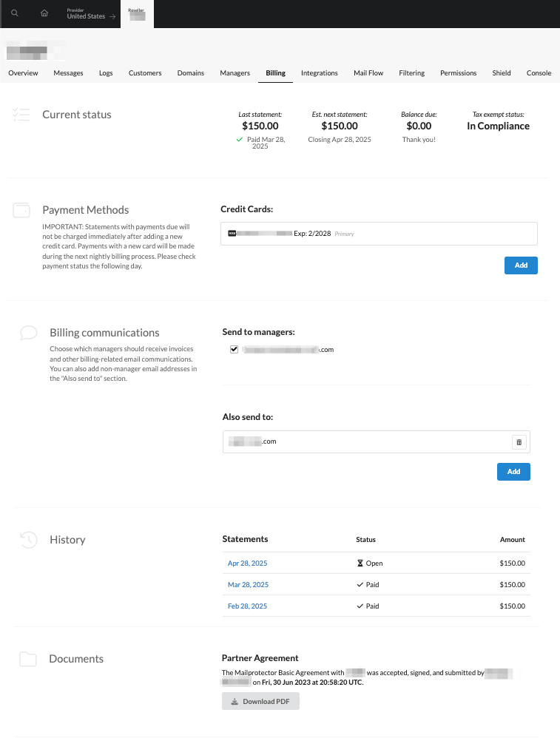Download the Partner Agreement PDF
Image resolution: width=560 pixels, height=738 pixels.
[260, 702]
